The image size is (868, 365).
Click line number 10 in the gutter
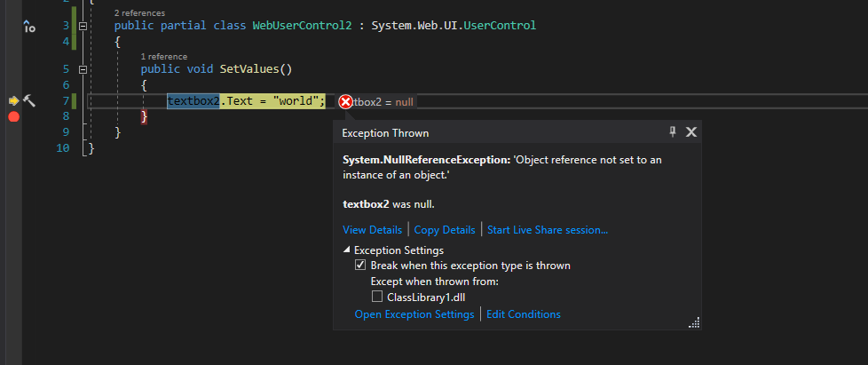point(62,148)
